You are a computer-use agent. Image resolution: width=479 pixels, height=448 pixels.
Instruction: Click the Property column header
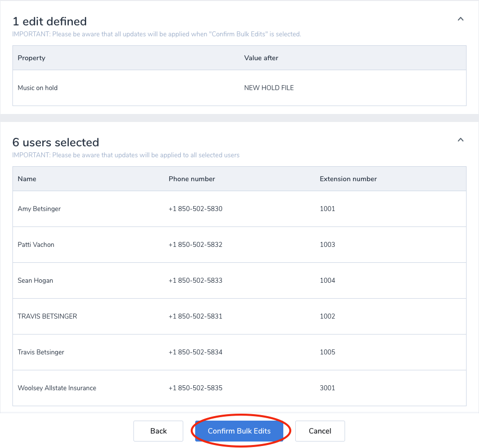[31, 58]
